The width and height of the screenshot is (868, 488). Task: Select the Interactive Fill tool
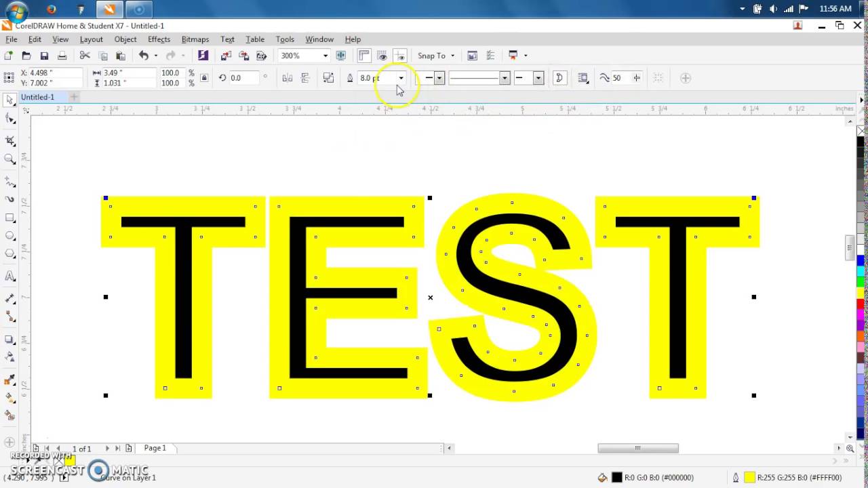pos(9,397)
